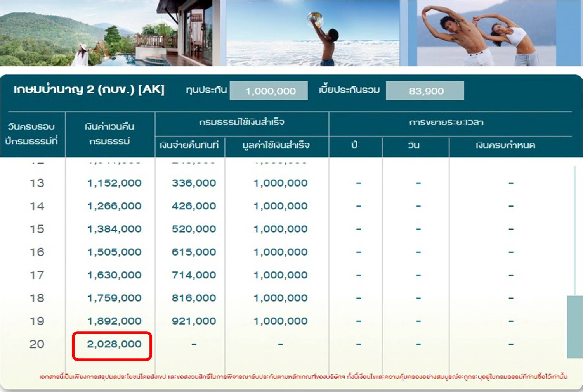
Task: Click the วันครบรอบปีกรมธรรม์ที่ column header
Action: pyautogui.click(x=31, y=134)
